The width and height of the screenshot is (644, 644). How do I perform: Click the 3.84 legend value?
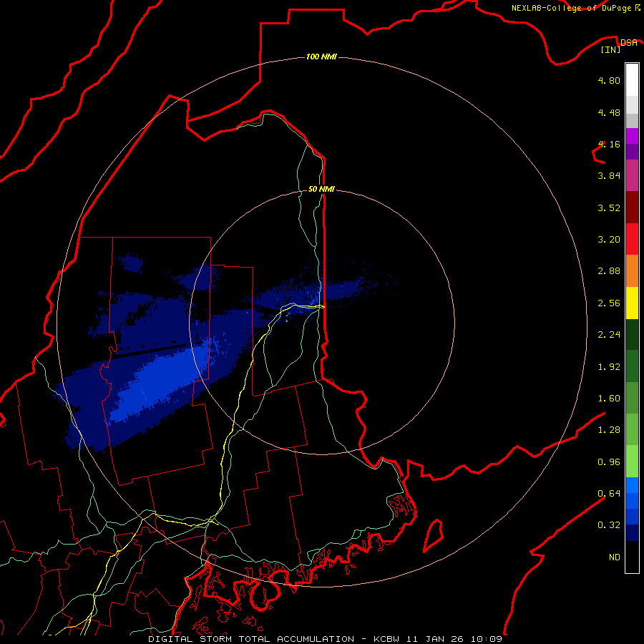[x=609, y=176]
